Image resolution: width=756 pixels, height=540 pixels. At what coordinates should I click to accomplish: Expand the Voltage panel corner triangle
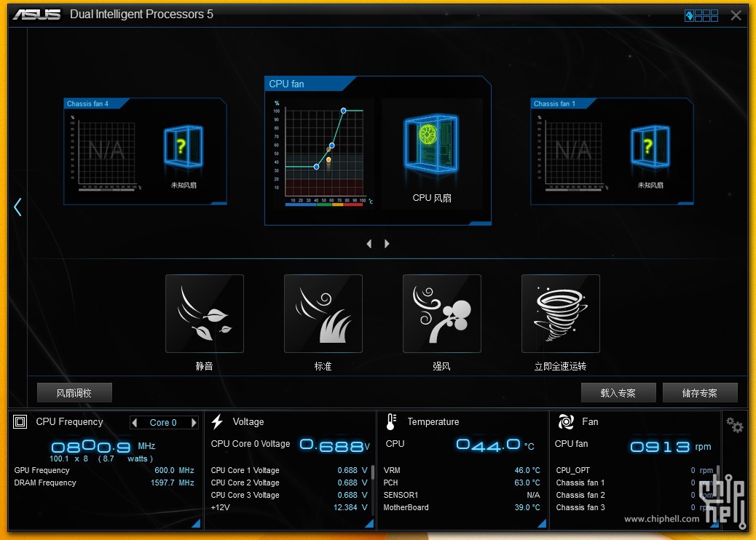click(369, 523)
